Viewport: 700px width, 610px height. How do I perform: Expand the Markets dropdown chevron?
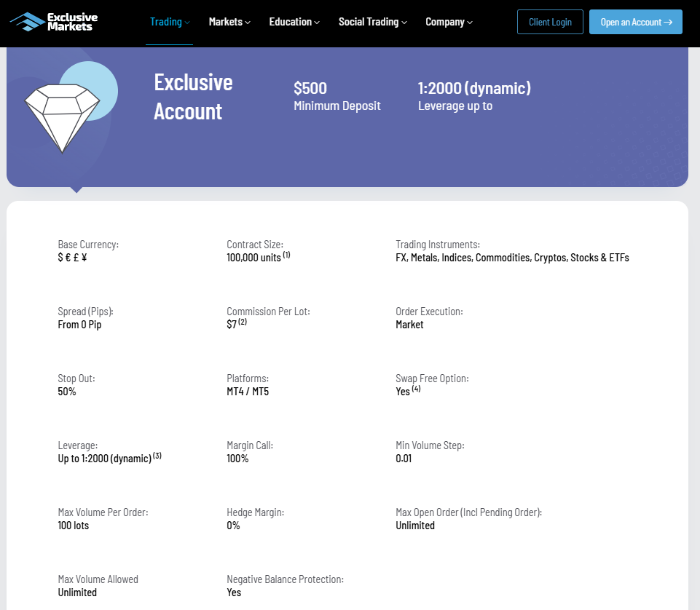(x=248, y=23)
